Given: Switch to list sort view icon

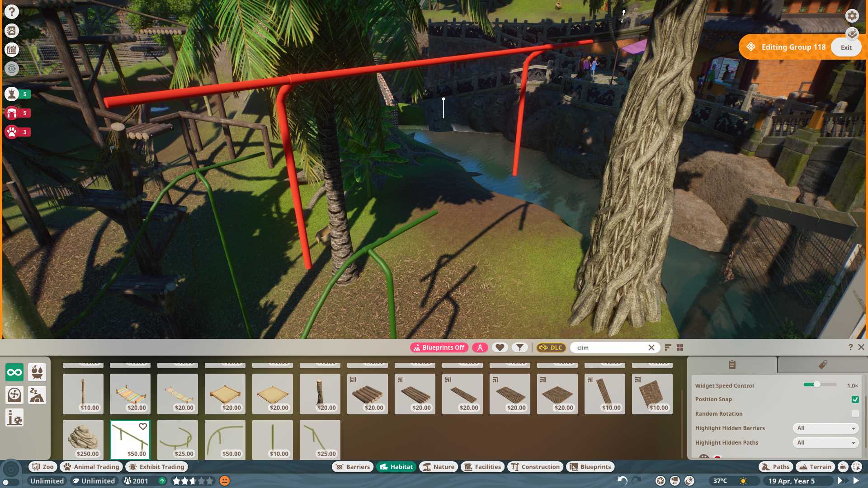Looking at the screenshot, I should coord(668,347).
